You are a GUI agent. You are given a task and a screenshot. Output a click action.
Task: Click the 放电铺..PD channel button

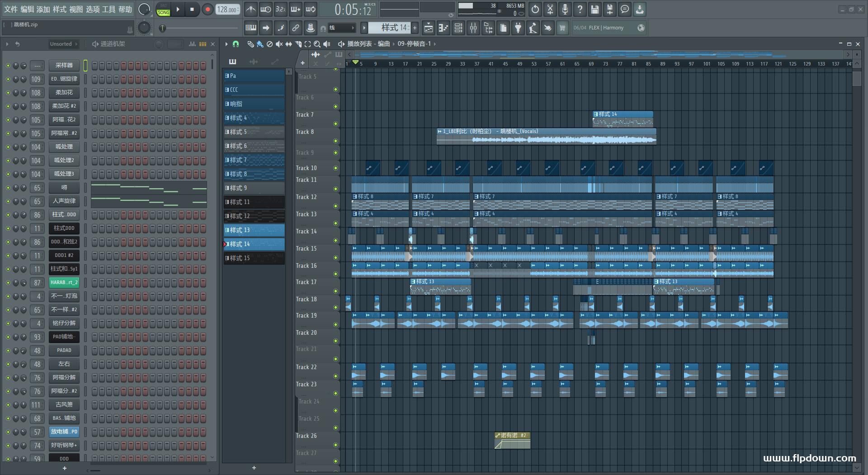pos(64,432)
